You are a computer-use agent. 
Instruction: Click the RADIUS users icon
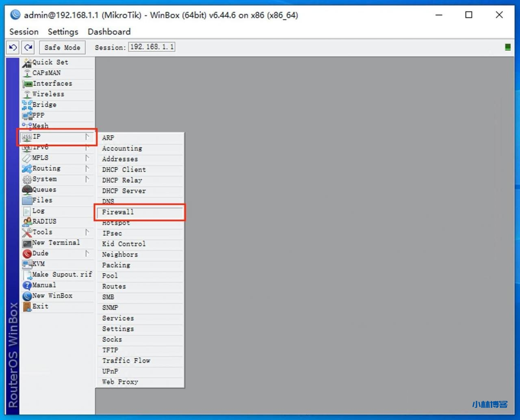click(27, 222)
